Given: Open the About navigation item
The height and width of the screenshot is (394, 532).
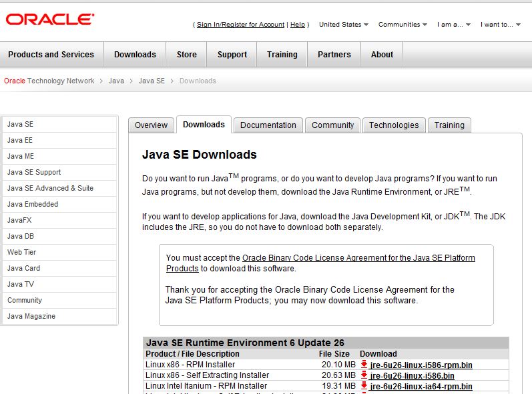Looking at the screenshot, I should click(x=382, y=55).
